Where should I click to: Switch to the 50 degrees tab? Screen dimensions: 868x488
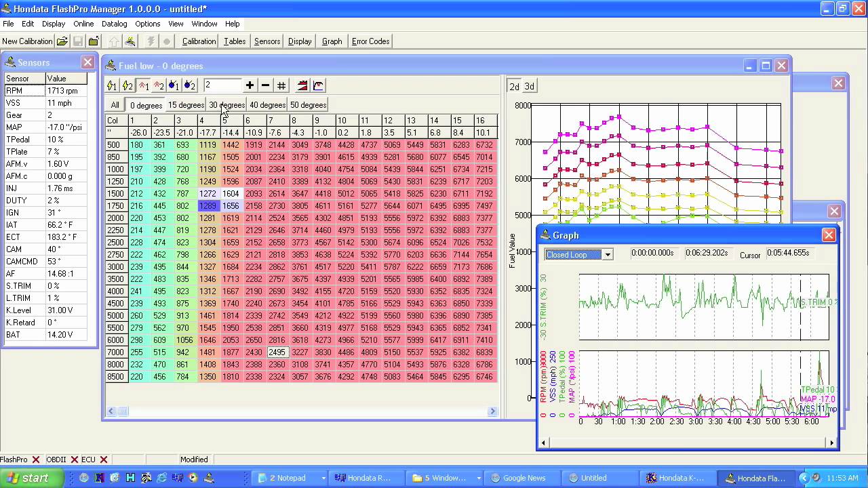308,105
